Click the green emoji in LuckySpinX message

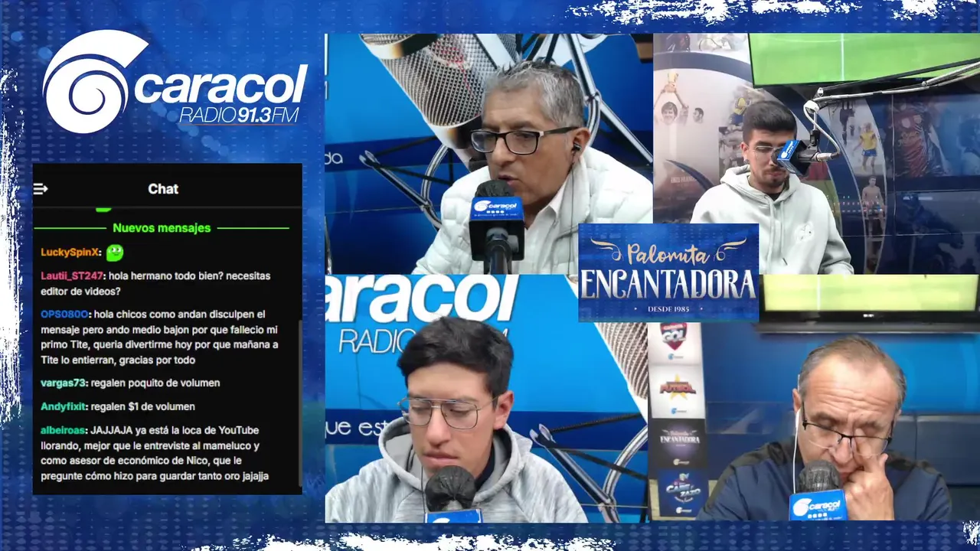pos(114,252)
